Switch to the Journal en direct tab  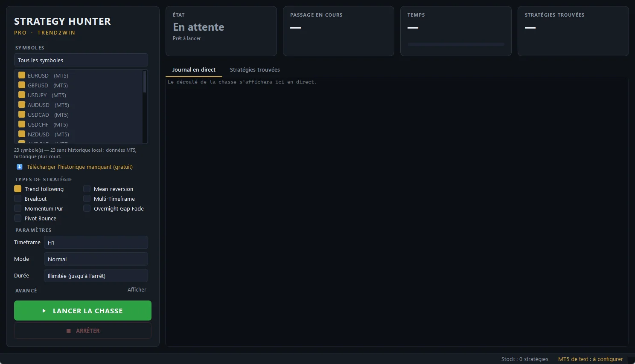click(194, 69)
